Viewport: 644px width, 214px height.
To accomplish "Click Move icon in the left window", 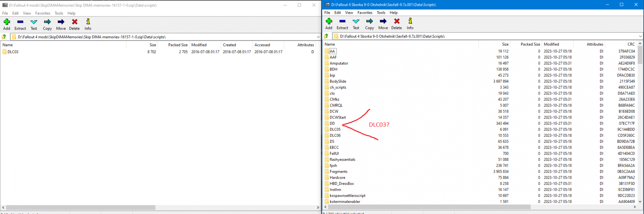I will coord(61,22).
